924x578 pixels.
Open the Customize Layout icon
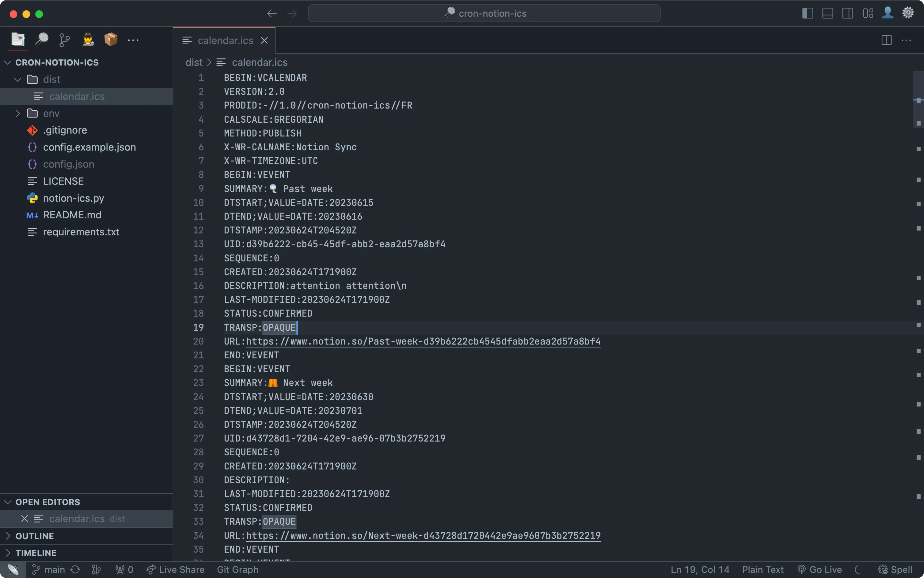(x=868, y=13)
